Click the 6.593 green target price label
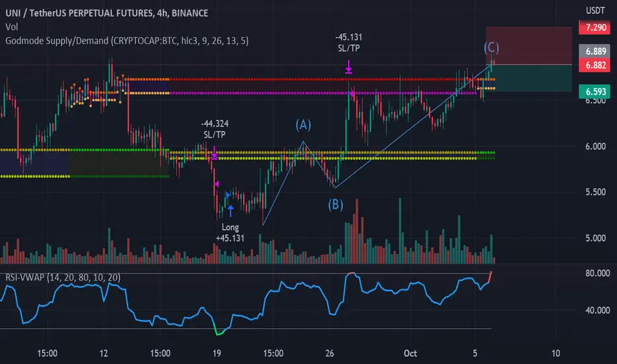The width and height of the screenshot is (617, 364). point(594,92)
